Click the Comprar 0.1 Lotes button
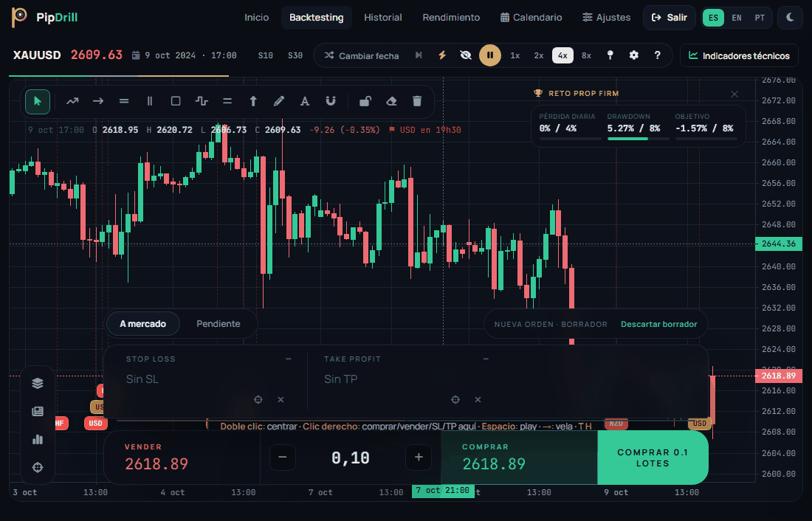 653,458
